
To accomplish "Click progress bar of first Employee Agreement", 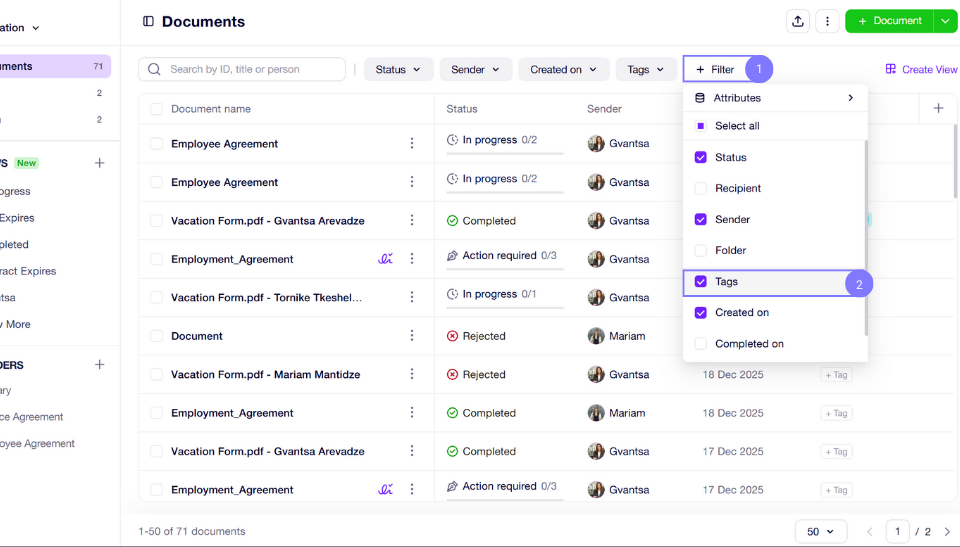I will click(504, 153).
